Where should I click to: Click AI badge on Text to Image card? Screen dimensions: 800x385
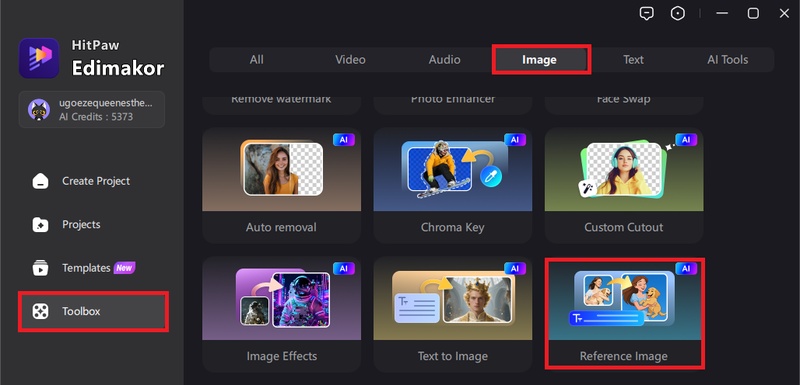tap(515, 268)
